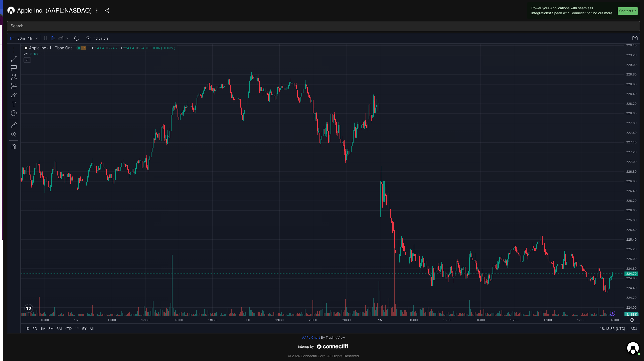Screen dimensions: 644x361
Task: Expand the chart style dropdown
Action: 67,38
